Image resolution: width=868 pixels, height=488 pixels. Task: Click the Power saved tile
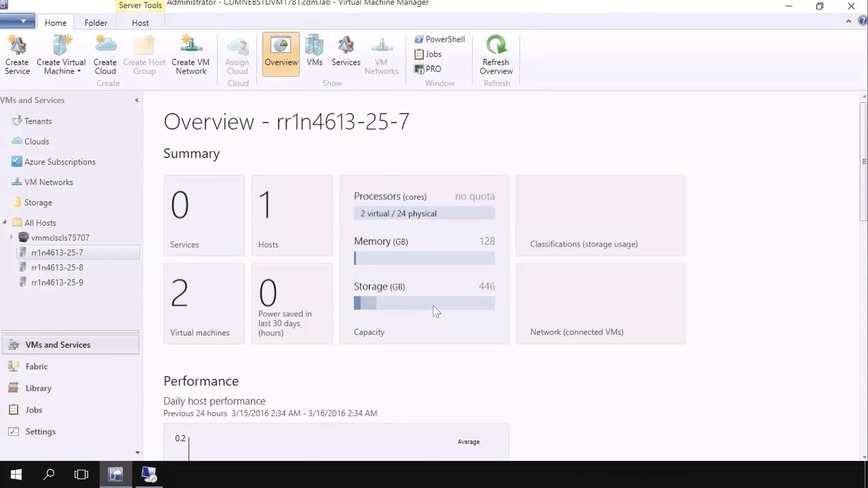point(292,304)
